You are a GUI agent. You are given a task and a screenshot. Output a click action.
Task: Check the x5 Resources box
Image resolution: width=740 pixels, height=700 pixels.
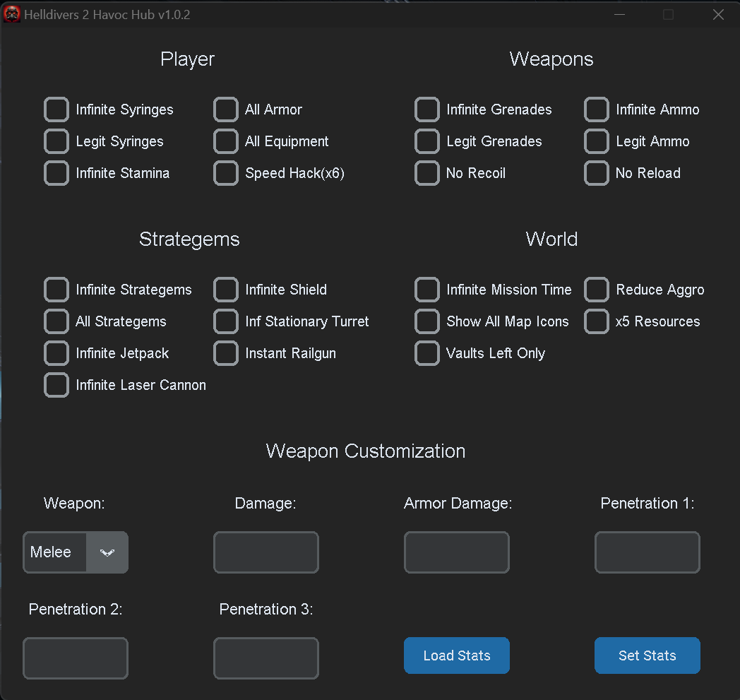click(x=597, y=321)
